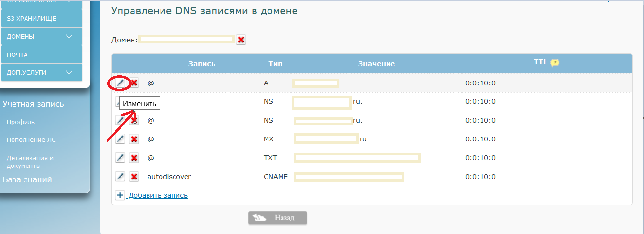Go to Пополнение ЛС
This screenshot has width=644, height=234.
tap(31, 140)
